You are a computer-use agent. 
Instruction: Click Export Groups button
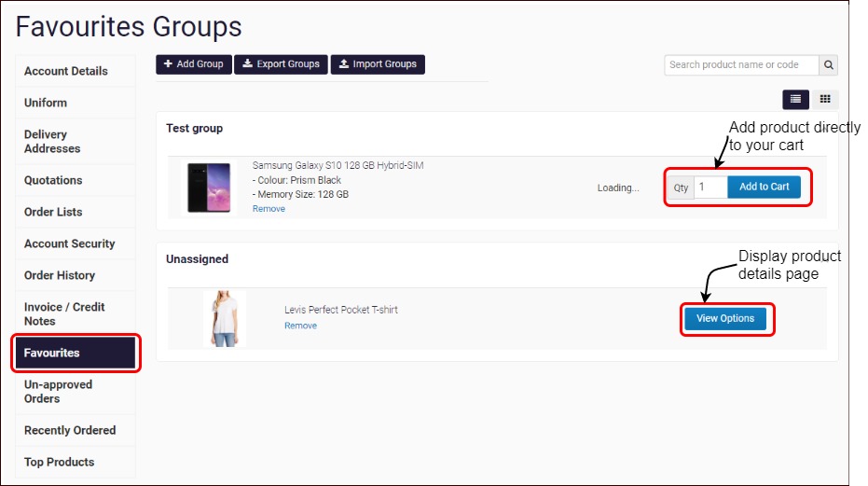tap(281, 64)
